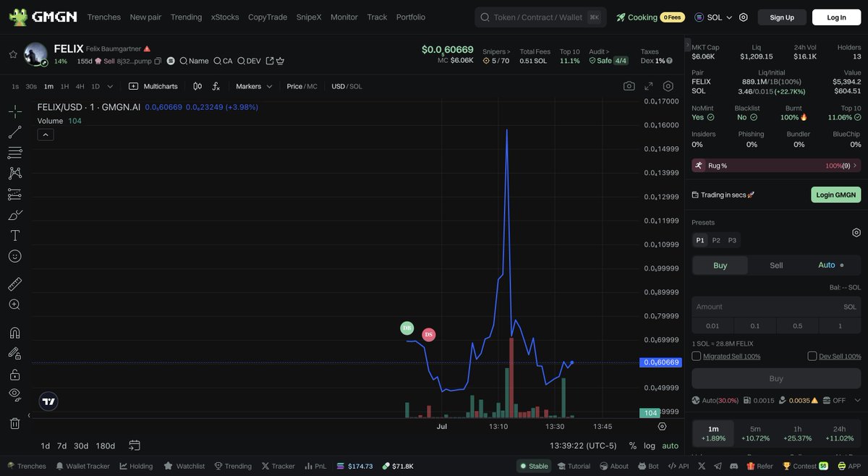Expand chart to fullscreen

click(x=649, y=86)
